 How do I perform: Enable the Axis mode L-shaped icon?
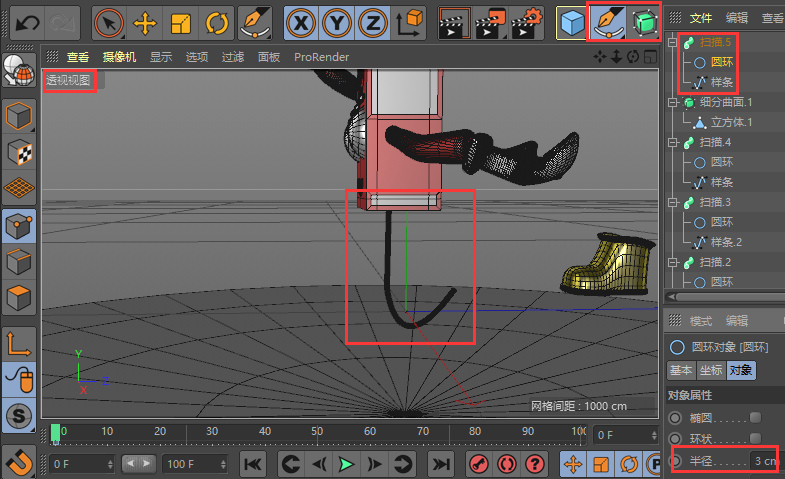19,343
